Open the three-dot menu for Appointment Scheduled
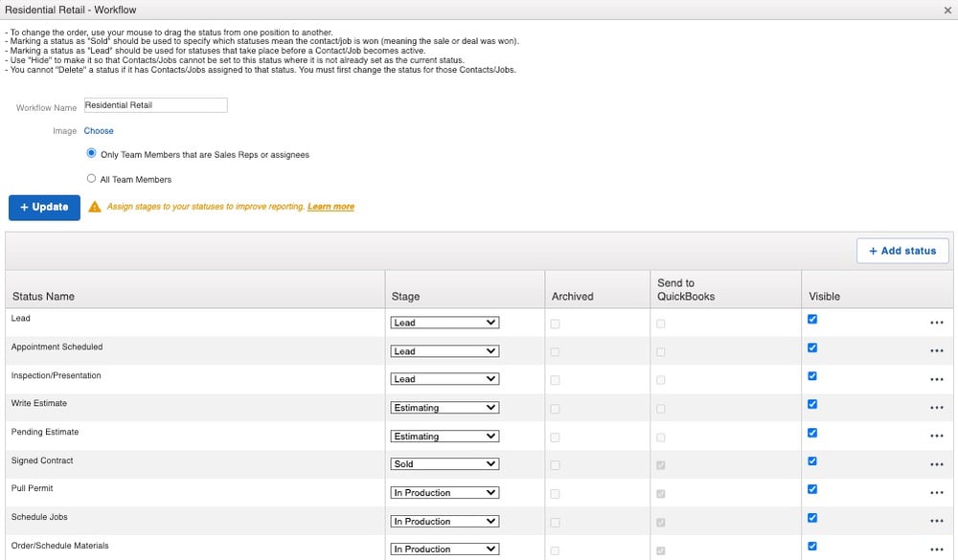The height and width of the screenshot is (560, 958). coord(936,351)
